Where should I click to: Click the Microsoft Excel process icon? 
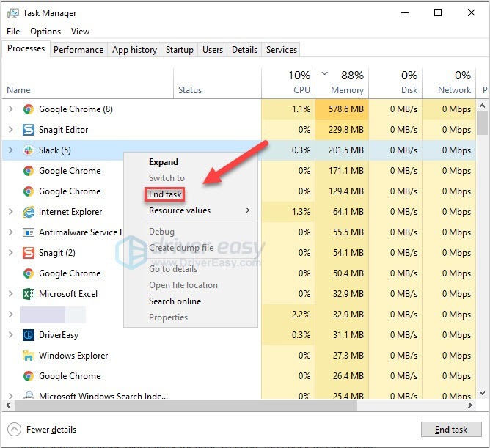(x=29, y=294)
